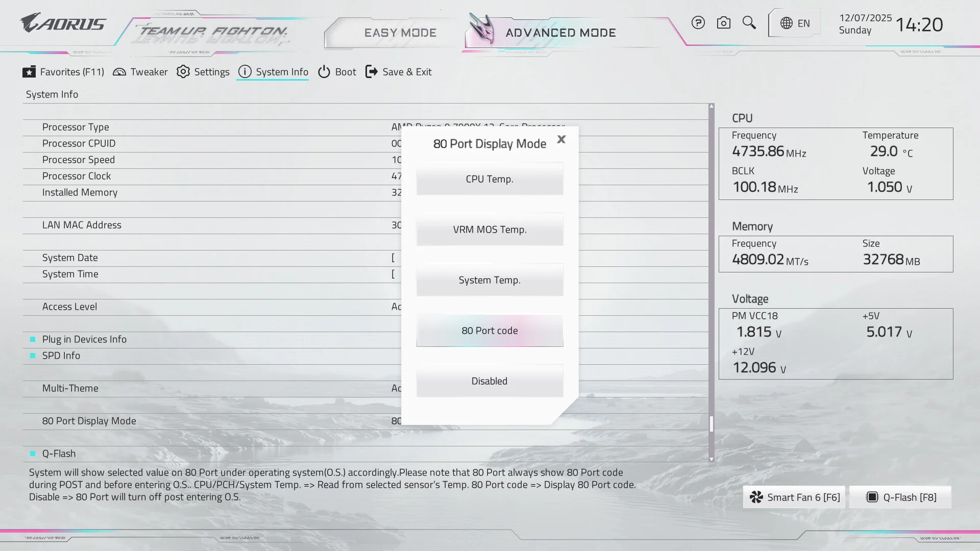The image size is (980, 551).
Task: Expand Plug in Devices Info submenu
Action: click(x=84, y=339)
